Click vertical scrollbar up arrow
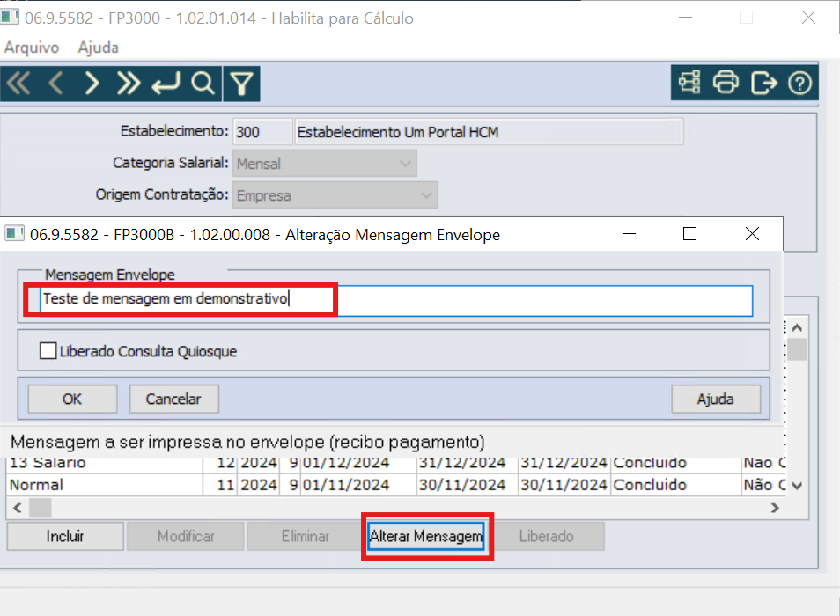Viewport: 840px width, 616px height. tap(797, 327)
